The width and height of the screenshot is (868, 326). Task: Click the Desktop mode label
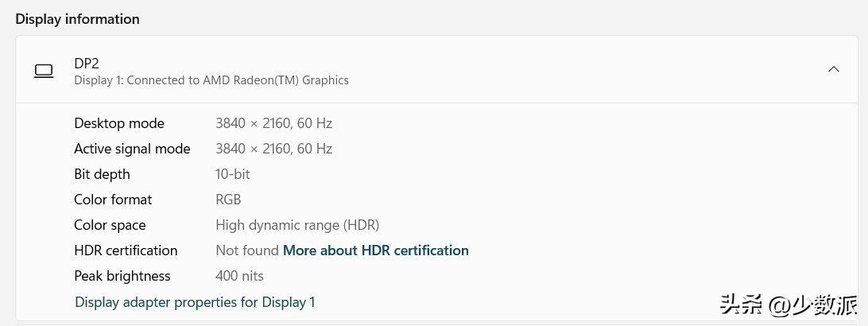pyautogui.click(x=119, y=123)
